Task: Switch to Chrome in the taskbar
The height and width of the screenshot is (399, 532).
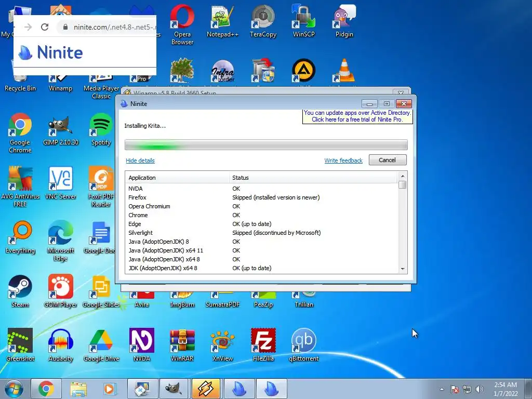Action: point(46,389)
